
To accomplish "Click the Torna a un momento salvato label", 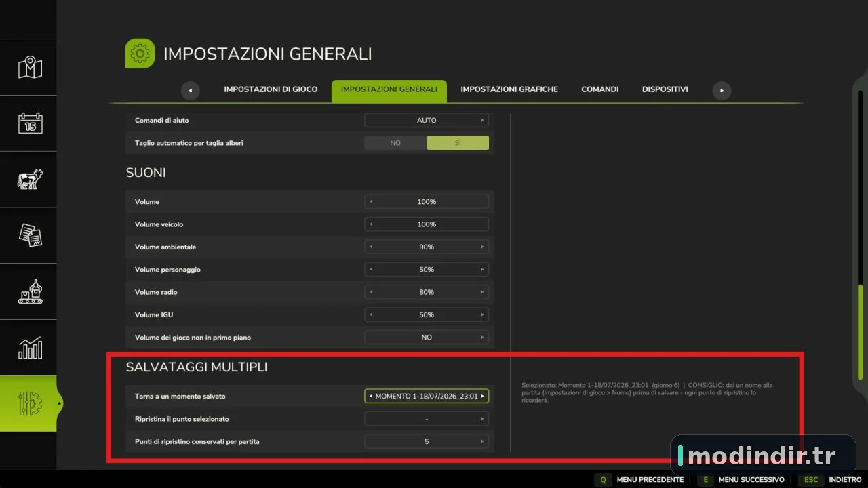I will click(180, 396).
